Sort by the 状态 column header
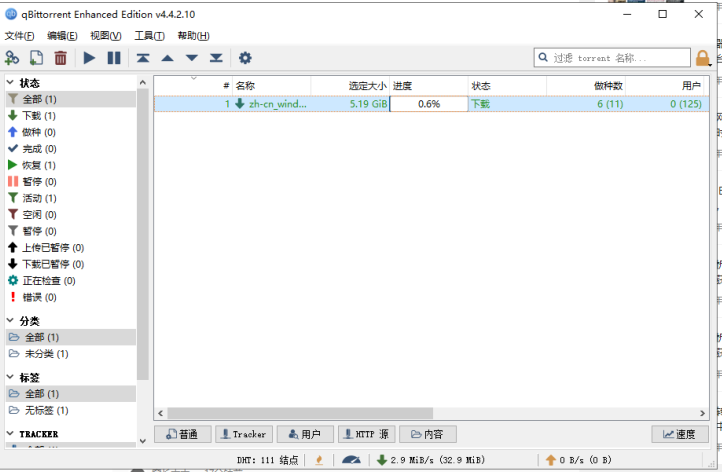 [507, 86]
